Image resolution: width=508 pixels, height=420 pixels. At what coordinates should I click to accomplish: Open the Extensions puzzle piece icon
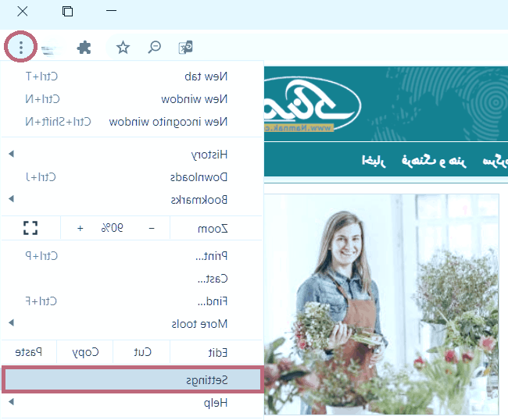point(84,48)
